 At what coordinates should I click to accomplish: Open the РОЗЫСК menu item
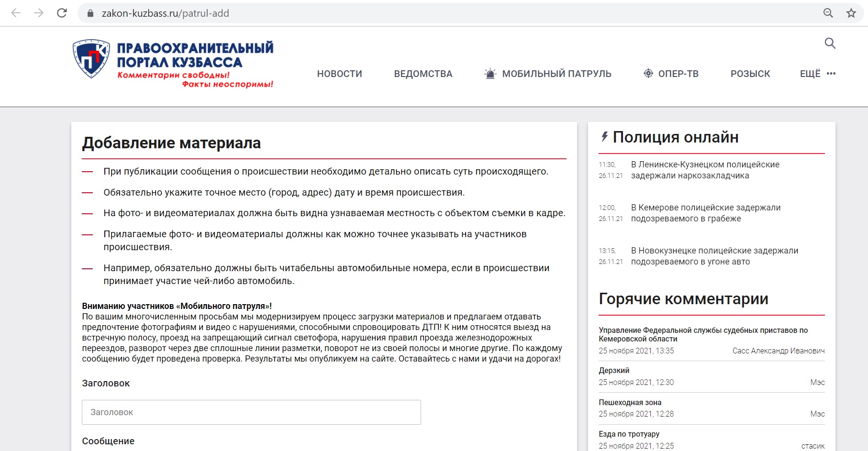pos(750,74)
